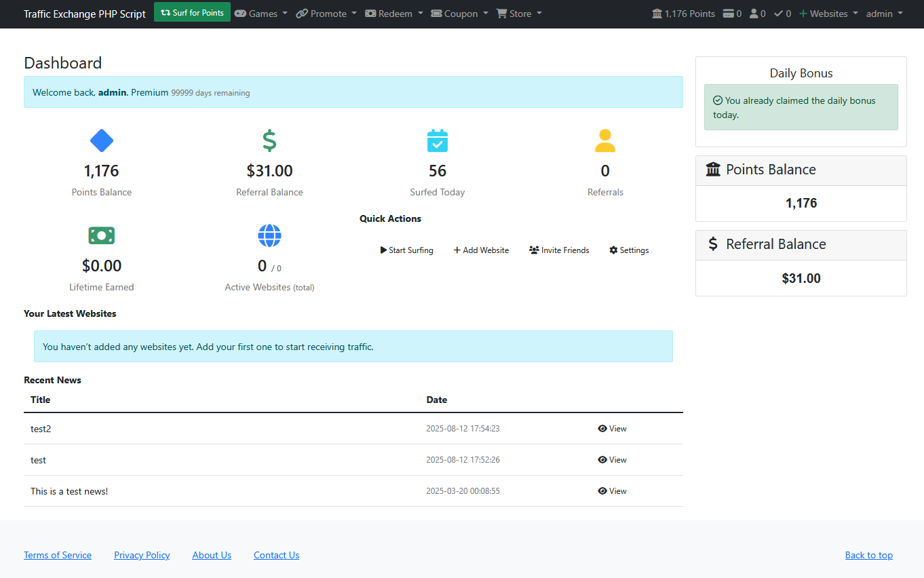Open the Games dropdown menu

coord(261,14)
